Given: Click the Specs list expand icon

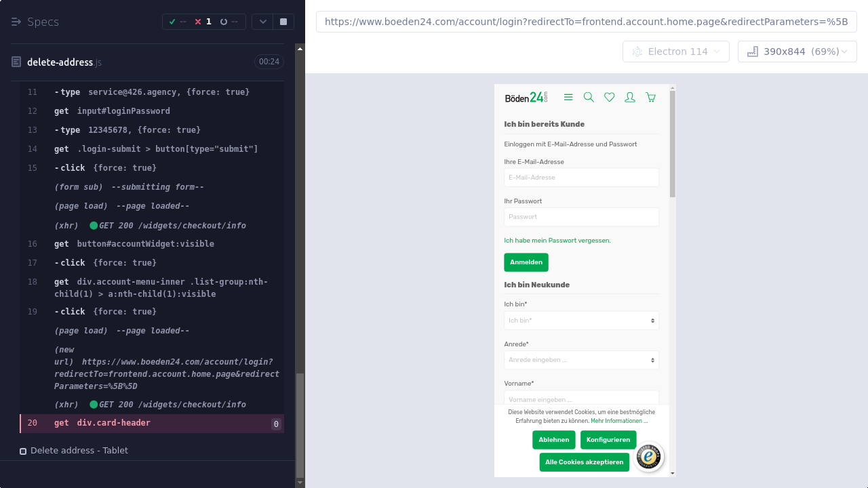Looking at the screenshot, I should [x=16, y=22].
